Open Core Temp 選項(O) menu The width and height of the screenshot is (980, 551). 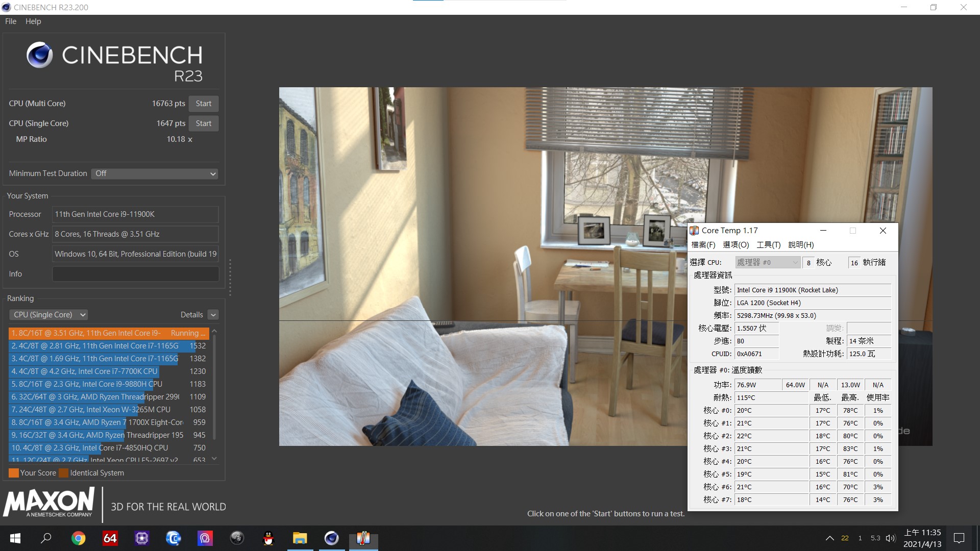736,245
